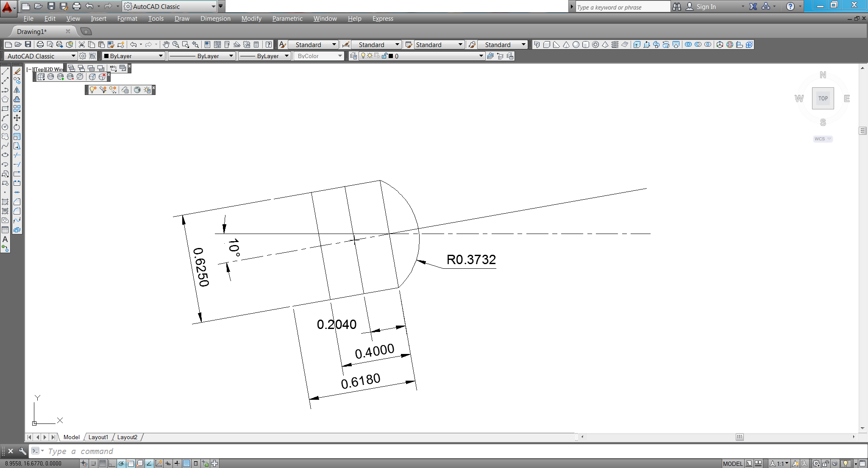Select the Cone solid tool
868x468 pixels.
[x=566, y=45]
